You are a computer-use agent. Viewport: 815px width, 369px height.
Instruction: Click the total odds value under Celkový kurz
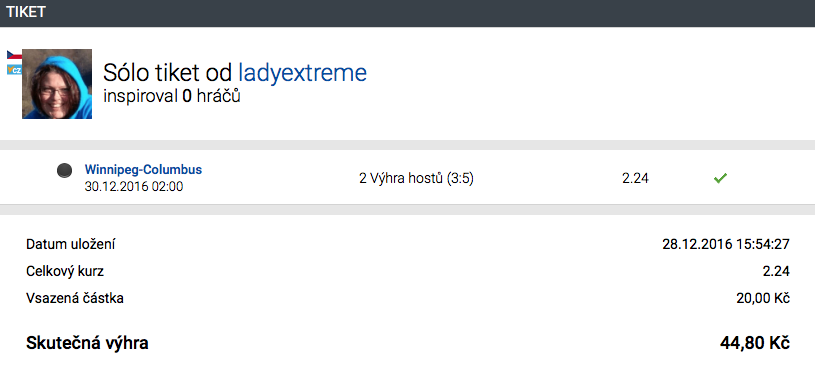(777, 271)
